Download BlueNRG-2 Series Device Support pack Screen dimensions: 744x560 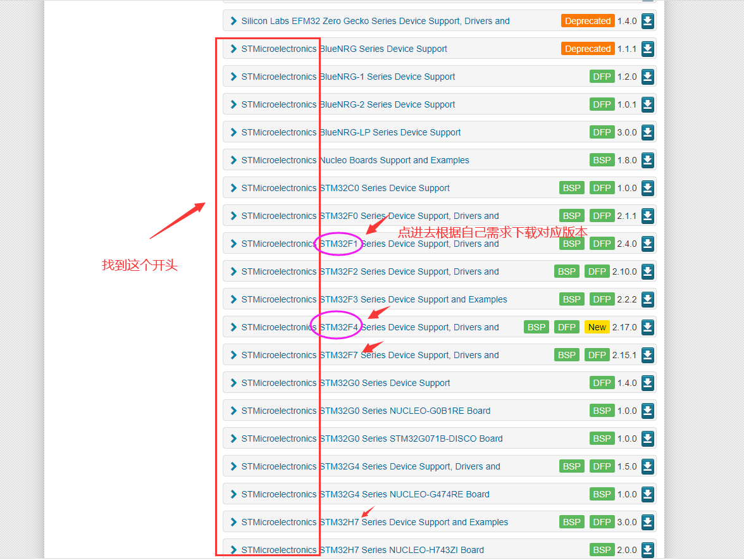click(648, 104)
